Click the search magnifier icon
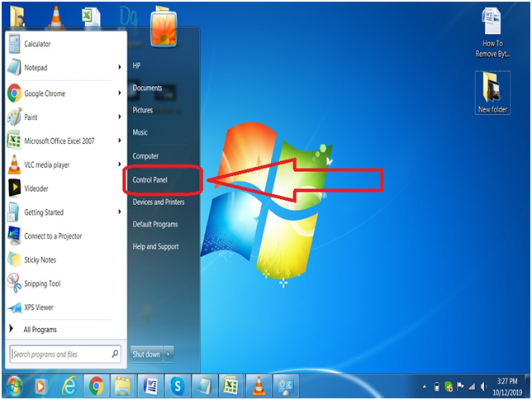 tap(115, 354)
